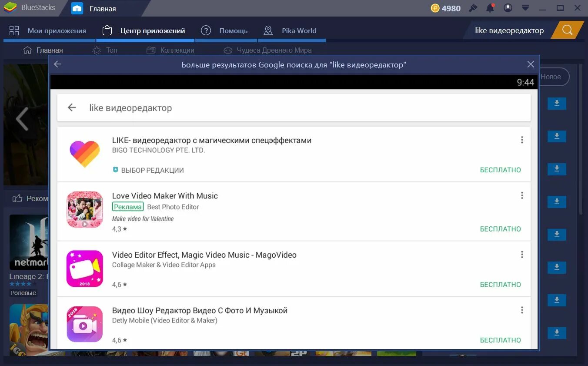This screenshot has height=366, width=588.
Task: Go to Главная in sub navigation
Action: click(43, 50)
